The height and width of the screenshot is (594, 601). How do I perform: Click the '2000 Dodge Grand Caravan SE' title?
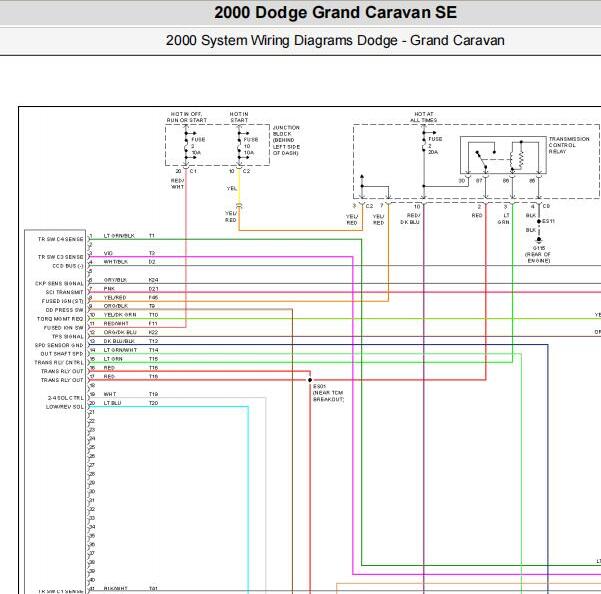pos(335,12)
